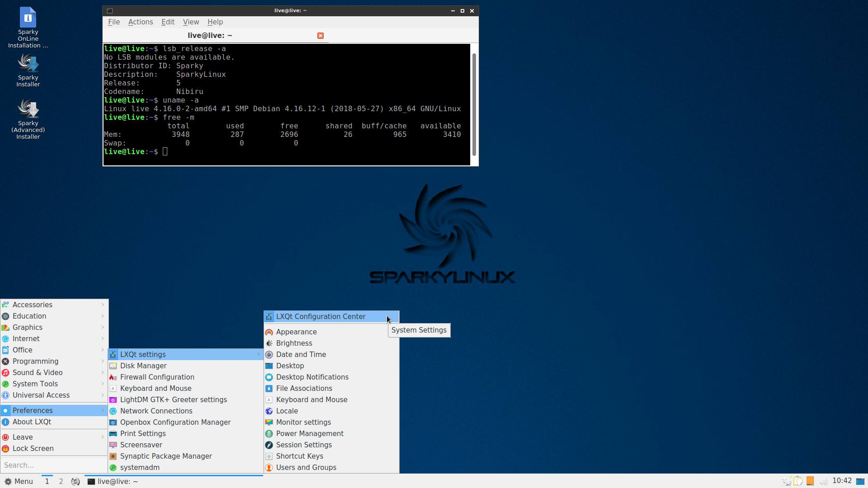Open the terminal Help menu
Image resolution: width=868 pixels, height=488 pixels.
[x=215, y=22]
